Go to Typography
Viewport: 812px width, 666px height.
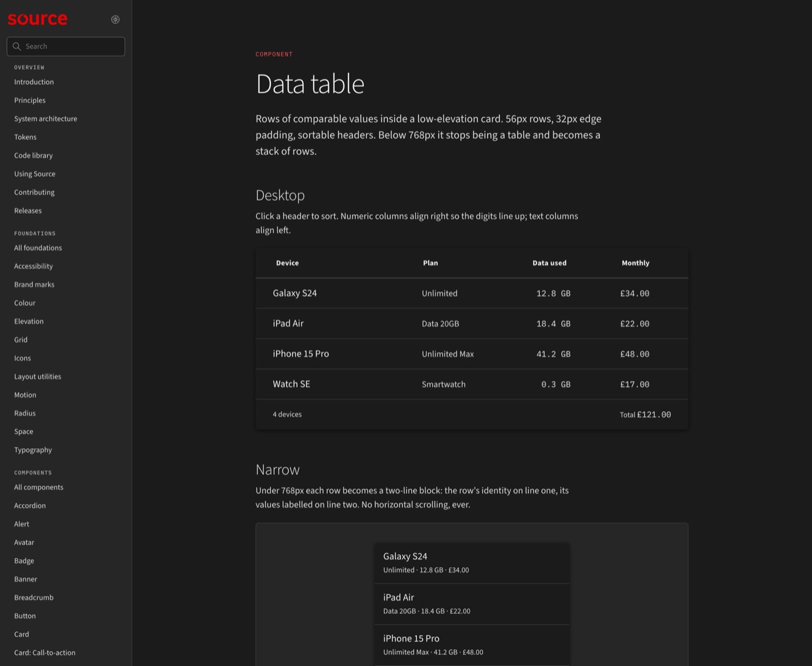[33, 450]
